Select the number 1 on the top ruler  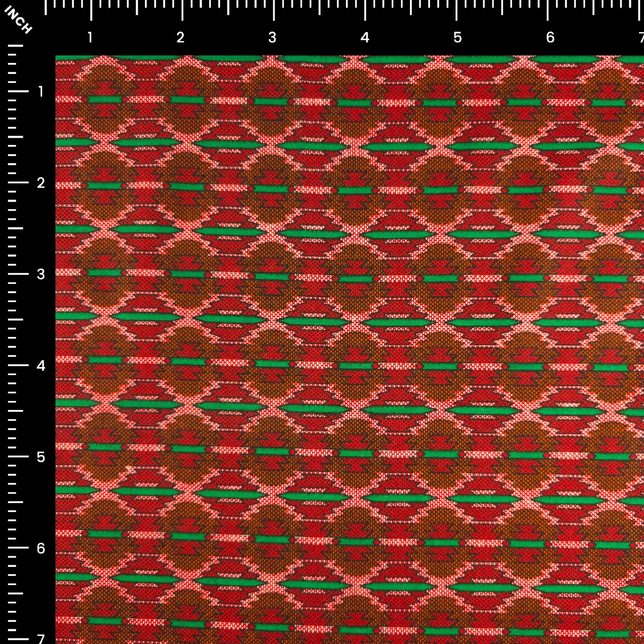90,37
